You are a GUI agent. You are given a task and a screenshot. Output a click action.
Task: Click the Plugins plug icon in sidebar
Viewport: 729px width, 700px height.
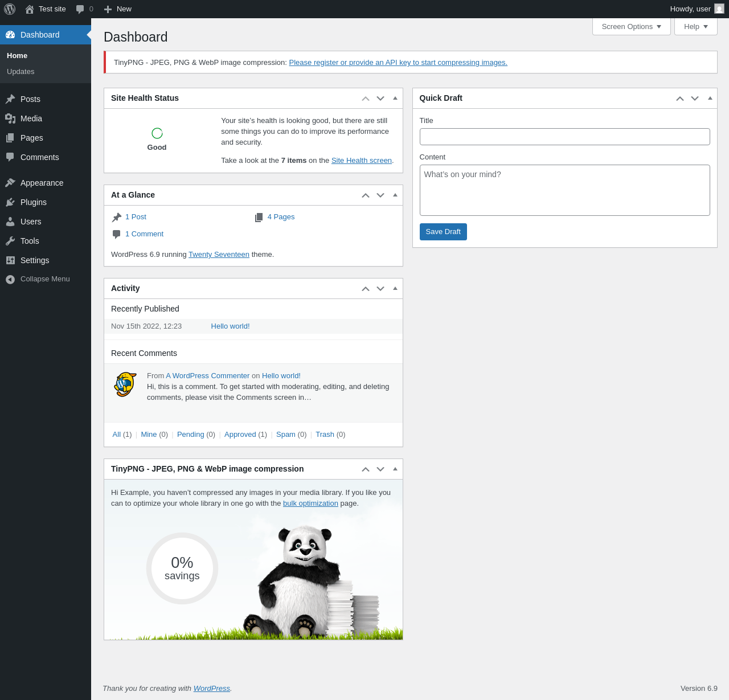(10, 202)
